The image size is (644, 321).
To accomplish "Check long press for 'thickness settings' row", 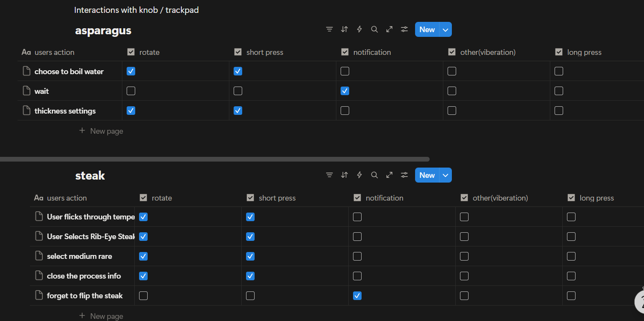I will click(559, 111).
